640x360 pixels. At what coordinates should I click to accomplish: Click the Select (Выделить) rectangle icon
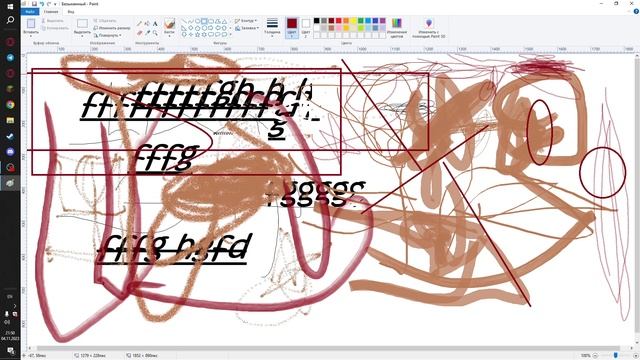pyautogui.click(x=82, y=23)
